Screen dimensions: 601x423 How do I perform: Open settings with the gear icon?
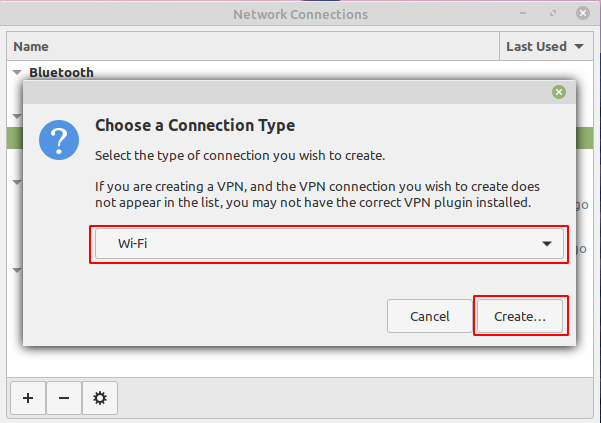[x=100, y=398]
